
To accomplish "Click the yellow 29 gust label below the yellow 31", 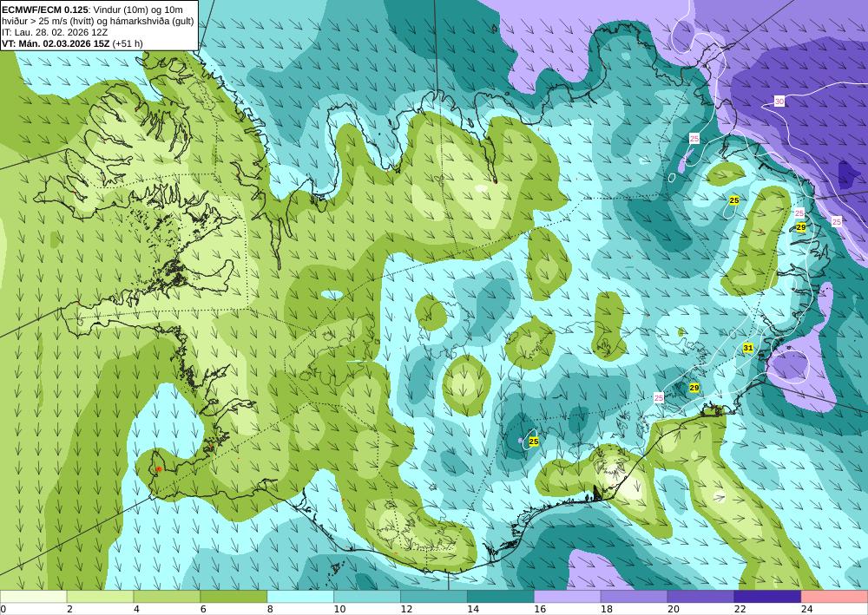I will (694, 389).
